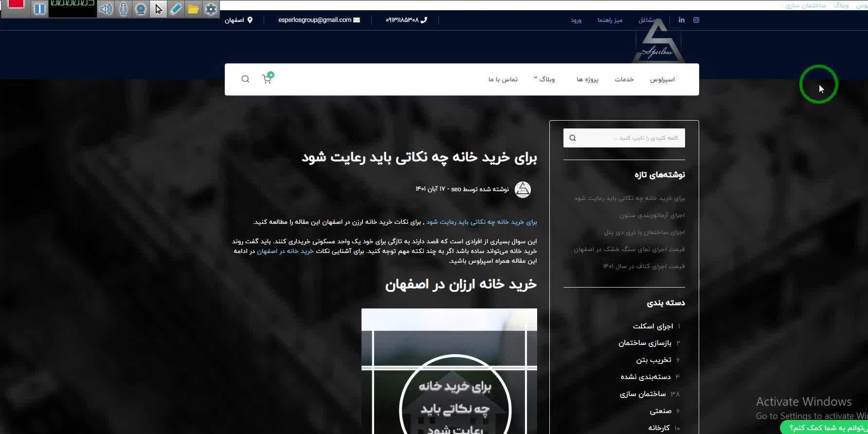The width and height of the screenshot is (868, 434).
Task: Open the اجرای اسکلت category
Action: coord(653,326)
